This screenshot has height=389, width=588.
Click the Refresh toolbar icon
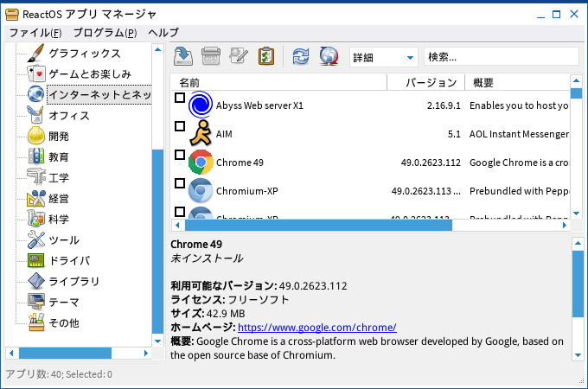pyautogui.click(x=301, y=56)
